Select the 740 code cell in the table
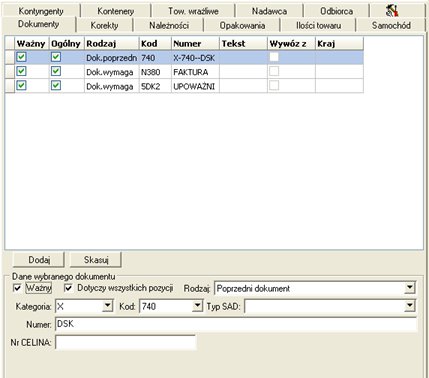429x378 pixels. 155,58
